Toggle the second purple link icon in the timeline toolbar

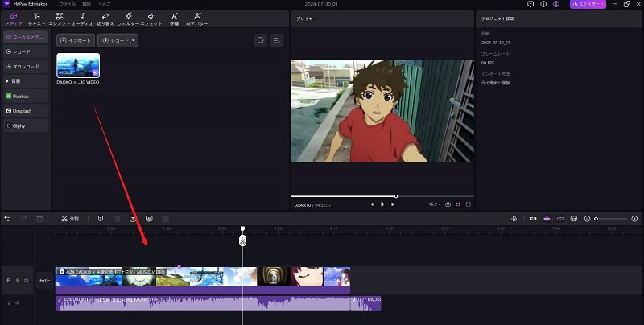click(x=560, y=219)
